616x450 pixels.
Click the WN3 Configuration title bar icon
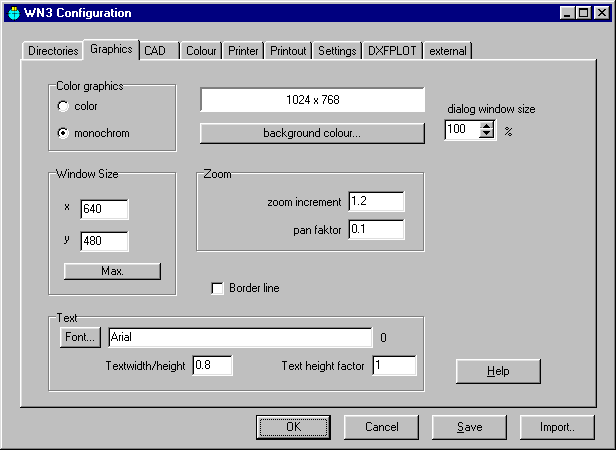click(x=13, y=13)
